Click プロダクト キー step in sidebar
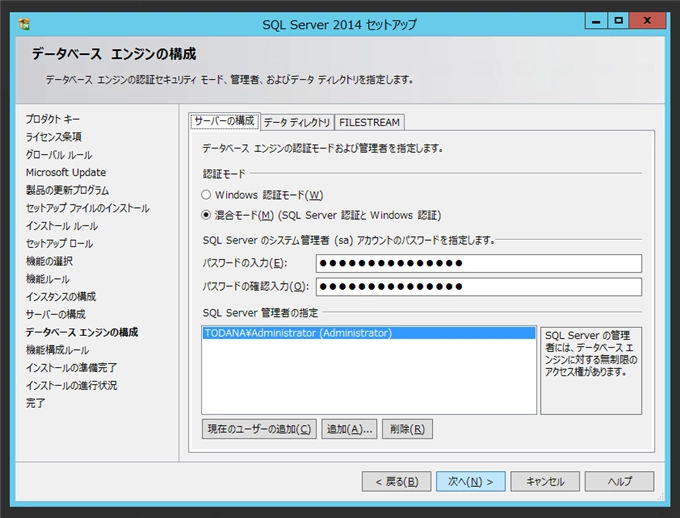 pos(52,119)
